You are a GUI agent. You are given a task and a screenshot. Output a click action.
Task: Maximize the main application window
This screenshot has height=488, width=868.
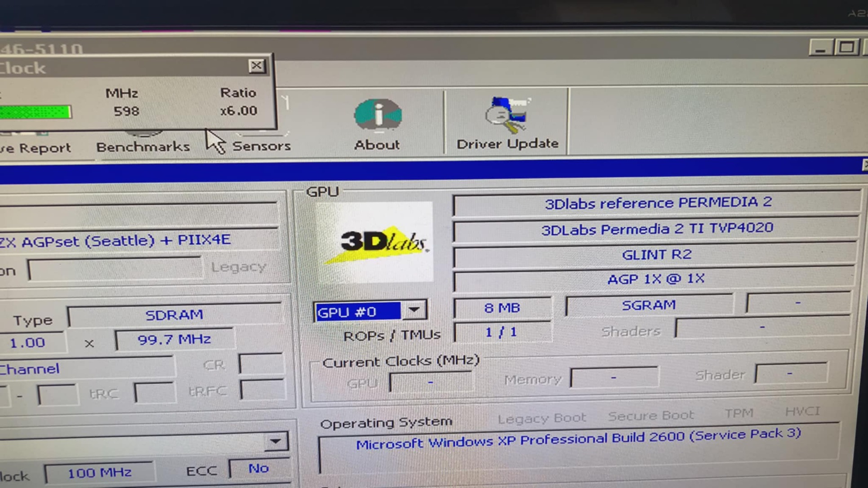point(846,47)
